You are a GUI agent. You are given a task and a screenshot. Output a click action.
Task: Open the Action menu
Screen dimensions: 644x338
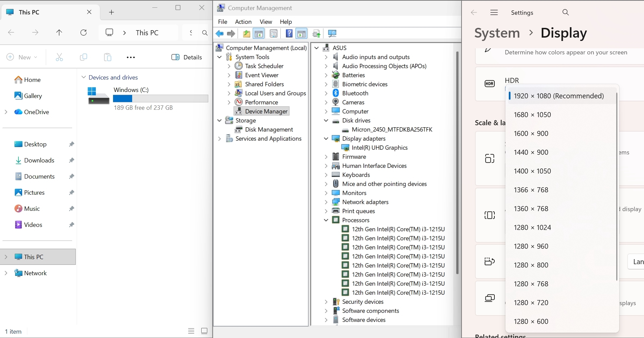tap(243, 22)
